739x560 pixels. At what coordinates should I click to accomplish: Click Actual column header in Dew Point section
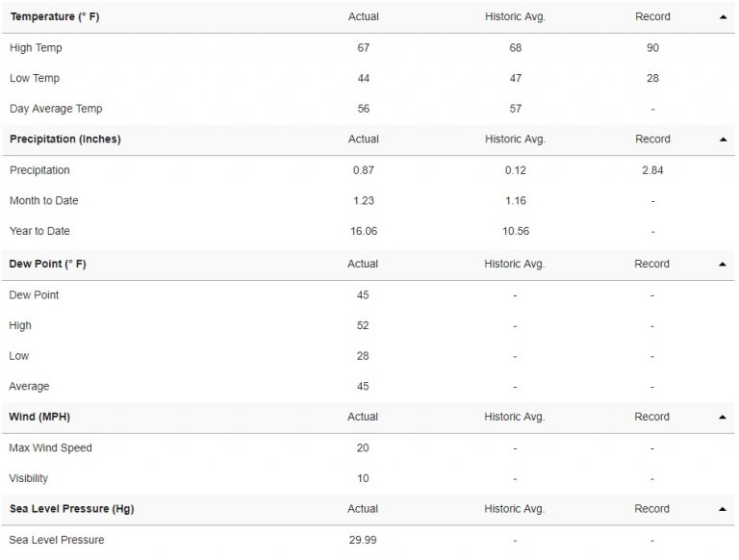pos(363,264)
